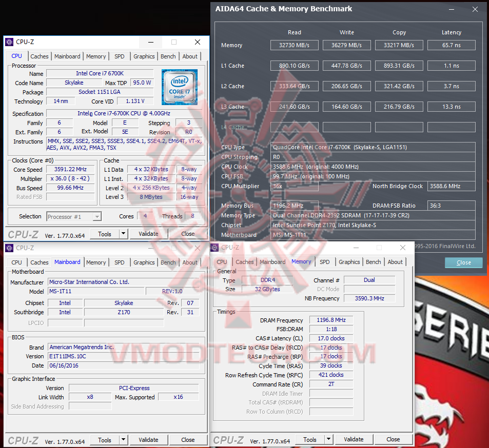Click Memory Write value 36279 MB/s

347,45
